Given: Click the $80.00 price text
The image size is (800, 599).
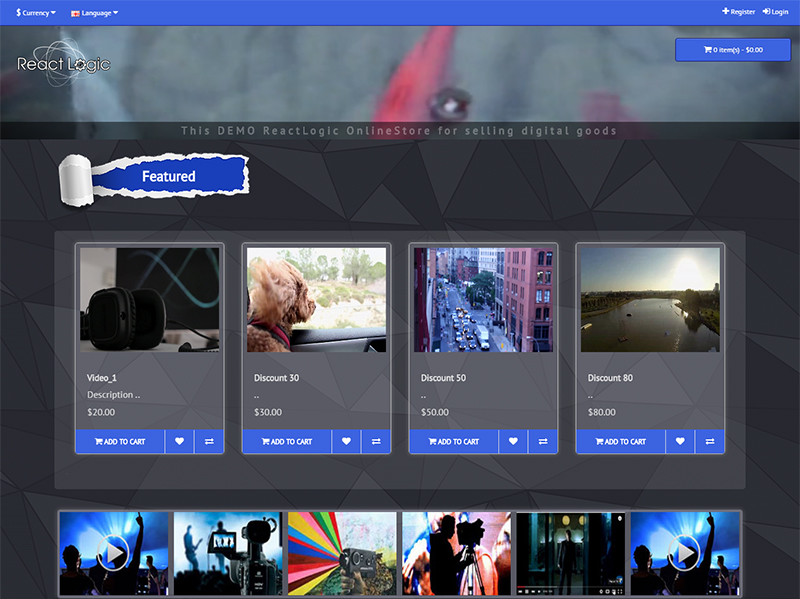Looking at the screenshot, I should 602,412.
